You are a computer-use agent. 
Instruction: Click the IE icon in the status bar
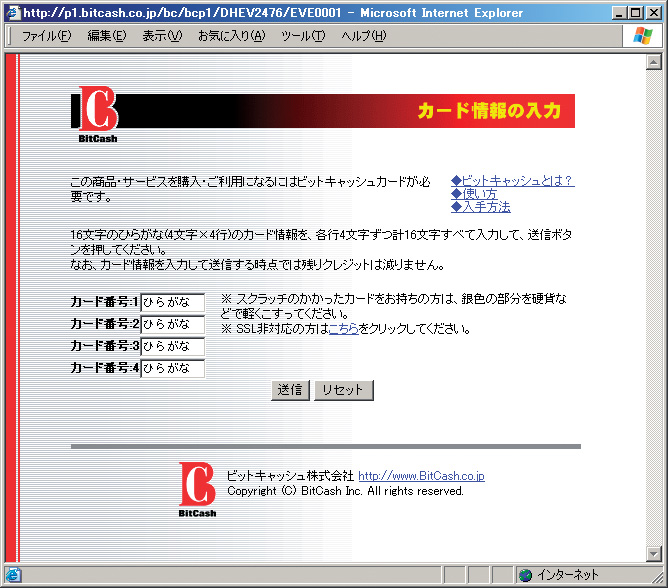13,575
